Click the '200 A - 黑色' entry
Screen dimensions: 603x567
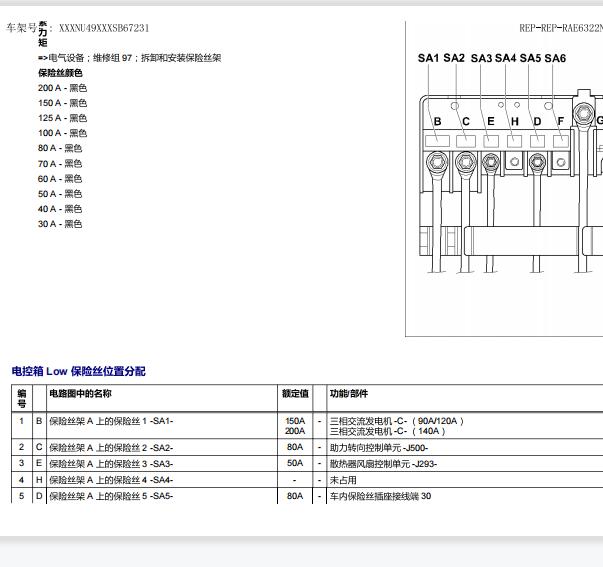[62, 88]
